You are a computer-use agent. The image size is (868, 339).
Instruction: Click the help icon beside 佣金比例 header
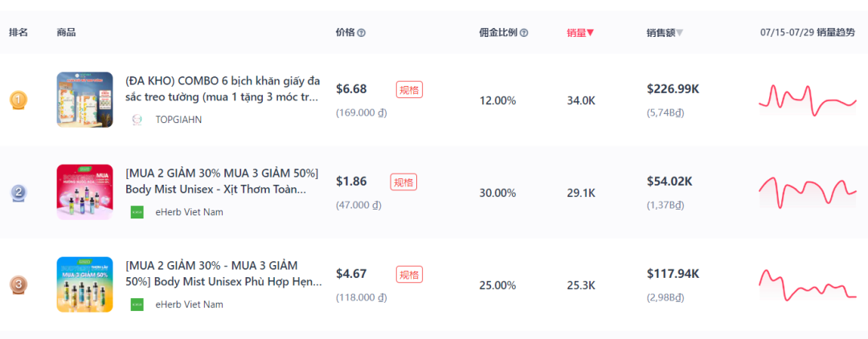point(524,33)
